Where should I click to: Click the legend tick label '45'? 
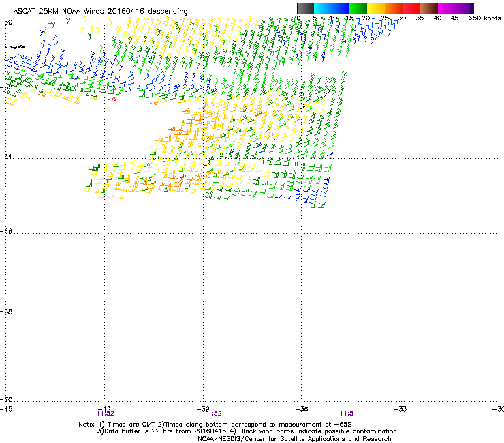coord(454,18)
